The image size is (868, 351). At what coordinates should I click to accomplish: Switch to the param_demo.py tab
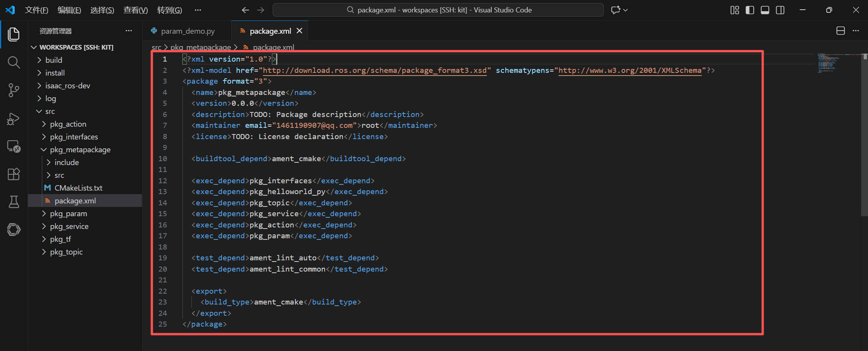(187, 31)
